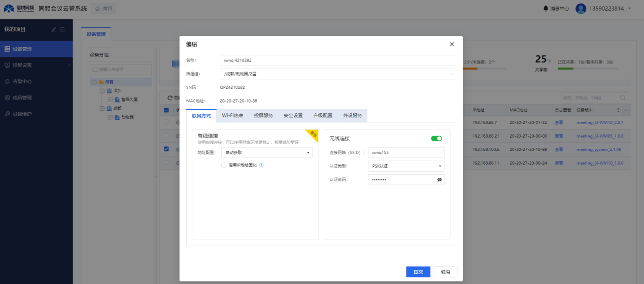Switch to the 升级配置 tab
The image size is (644, 284).
323,116
